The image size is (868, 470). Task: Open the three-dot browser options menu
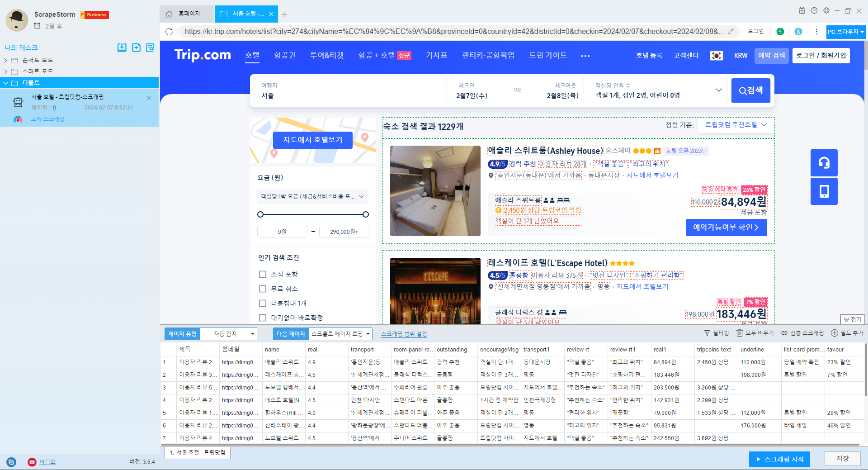(816, 32)
